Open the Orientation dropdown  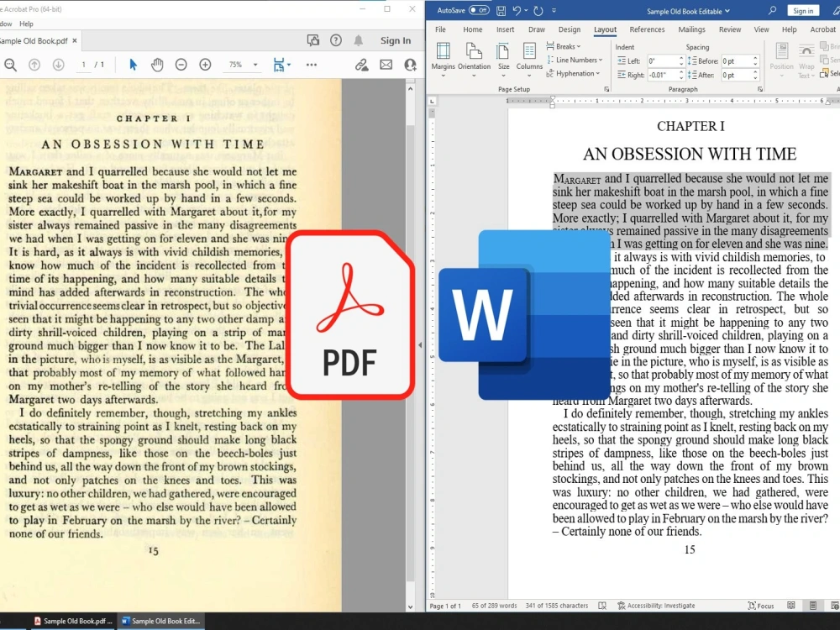tap(474, 59)
